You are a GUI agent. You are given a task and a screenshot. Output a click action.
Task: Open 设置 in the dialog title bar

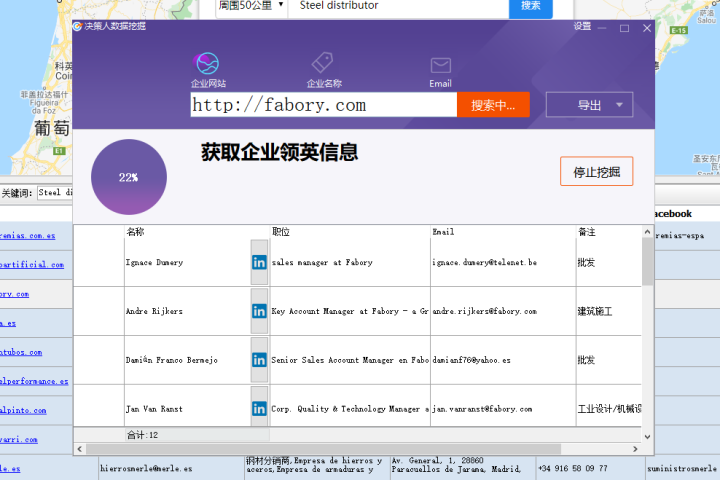[x=582, y=26]
